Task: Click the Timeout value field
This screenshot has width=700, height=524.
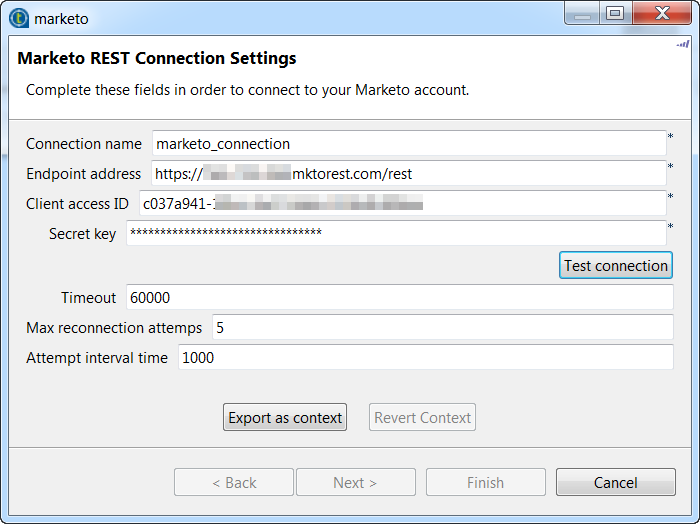Action: [x=399, y=298]
